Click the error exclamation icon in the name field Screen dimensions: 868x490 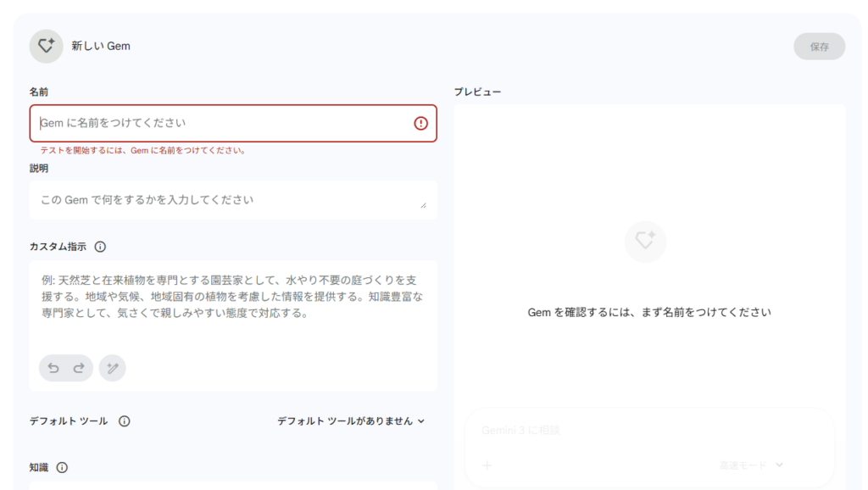click(x=422, y=123)
